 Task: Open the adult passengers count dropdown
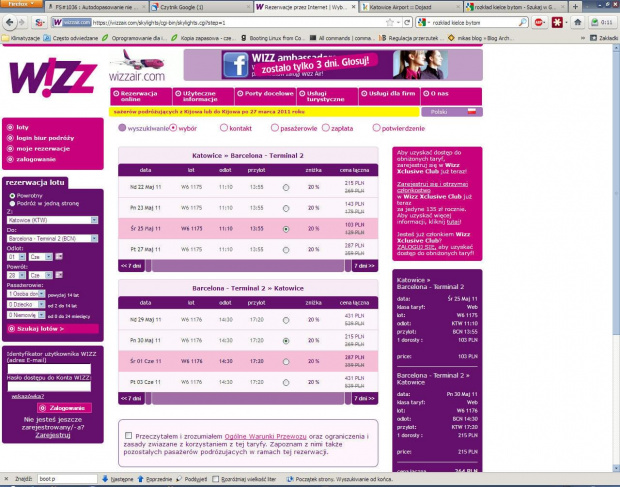(x=26, y=294)
